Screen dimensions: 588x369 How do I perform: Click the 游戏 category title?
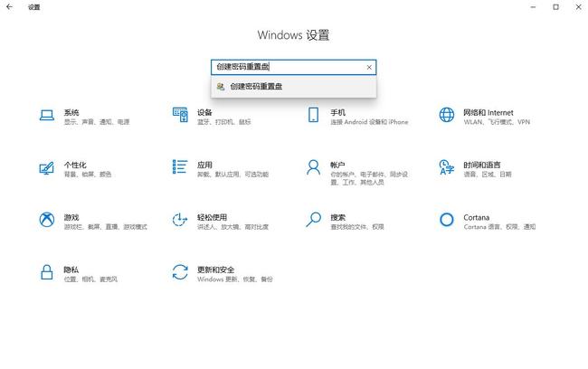[71, 217]
